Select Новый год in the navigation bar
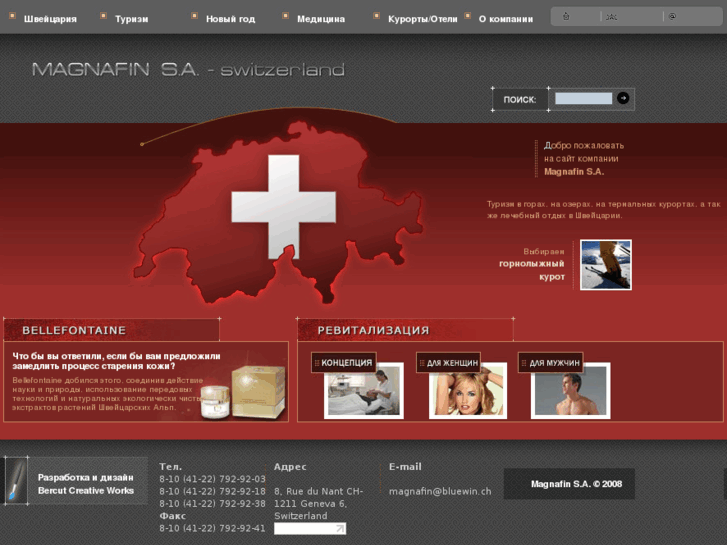The height and width of the screenshot is (545, 727). tap(230, 19)
